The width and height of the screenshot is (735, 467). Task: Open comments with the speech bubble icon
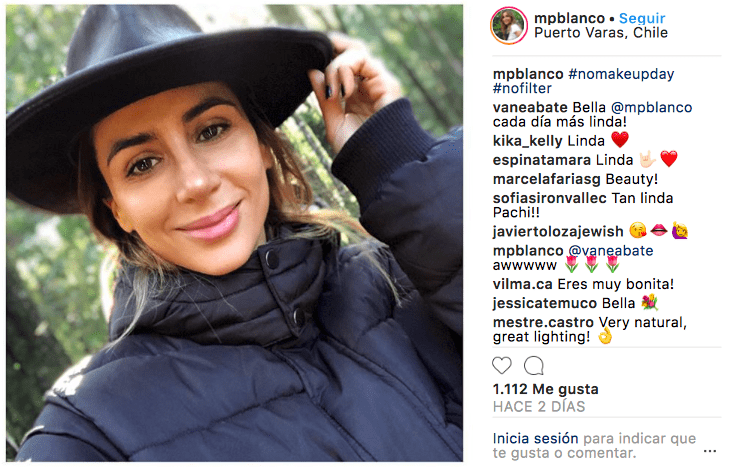(x=533, y=366)
